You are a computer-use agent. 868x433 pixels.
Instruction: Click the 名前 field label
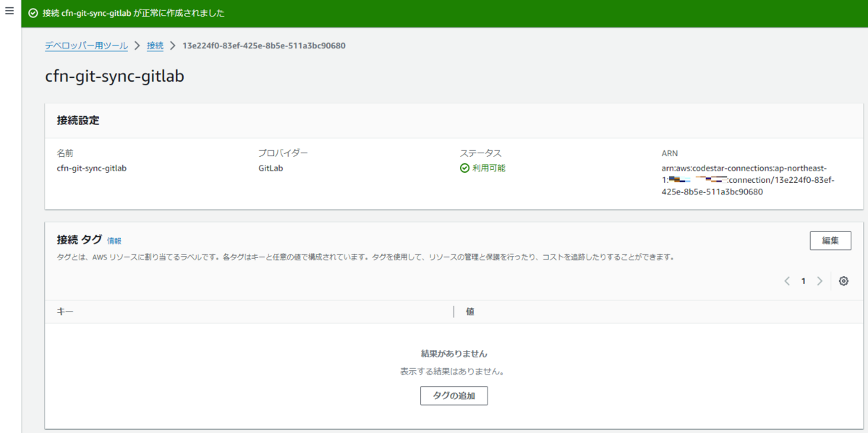coord(65,153)
